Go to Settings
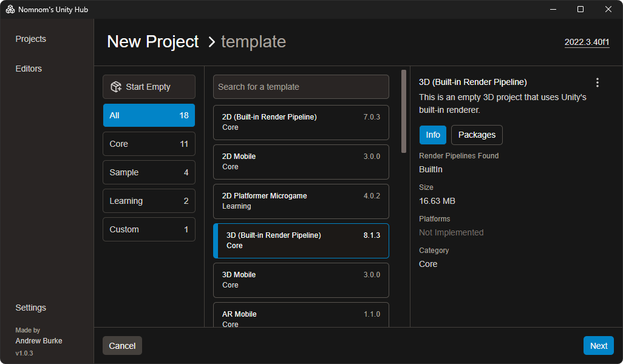The height and width of the screenshot is (364, 623). [30, 308]
